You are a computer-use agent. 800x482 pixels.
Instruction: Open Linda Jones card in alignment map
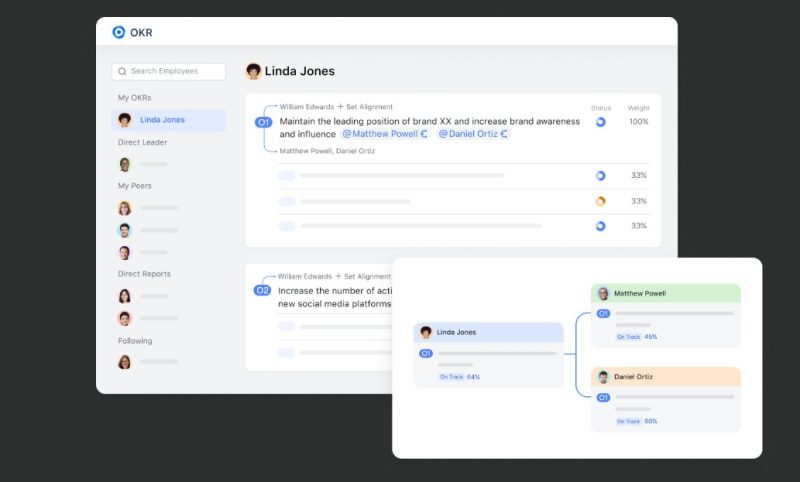pyautogui.click(x=489, y=354)
